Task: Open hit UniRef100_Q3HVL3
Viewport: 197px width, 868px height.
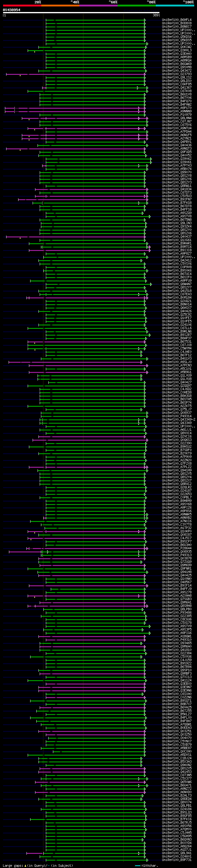Action: 177,50
